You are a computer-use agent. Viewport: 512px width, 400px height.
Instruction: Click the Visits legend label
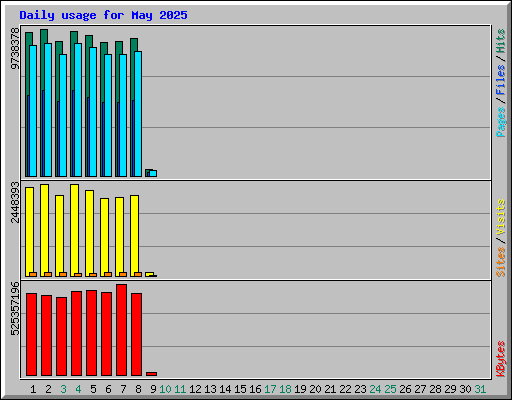pos(501,217)
